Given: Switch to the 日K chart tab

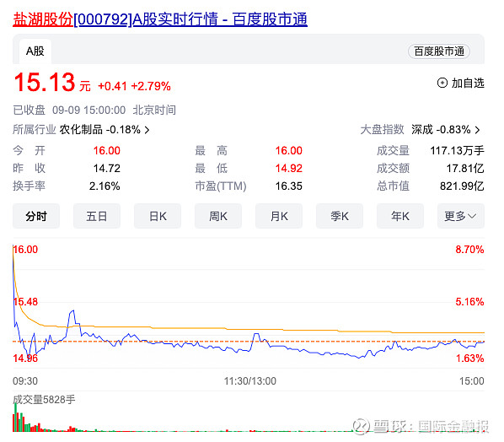Looking at the screenshot, I should (158, 216).
